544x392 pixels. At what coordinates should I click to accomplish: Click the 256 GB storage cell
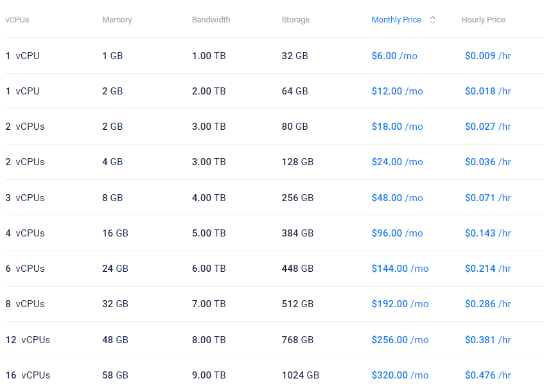point(297,198)
